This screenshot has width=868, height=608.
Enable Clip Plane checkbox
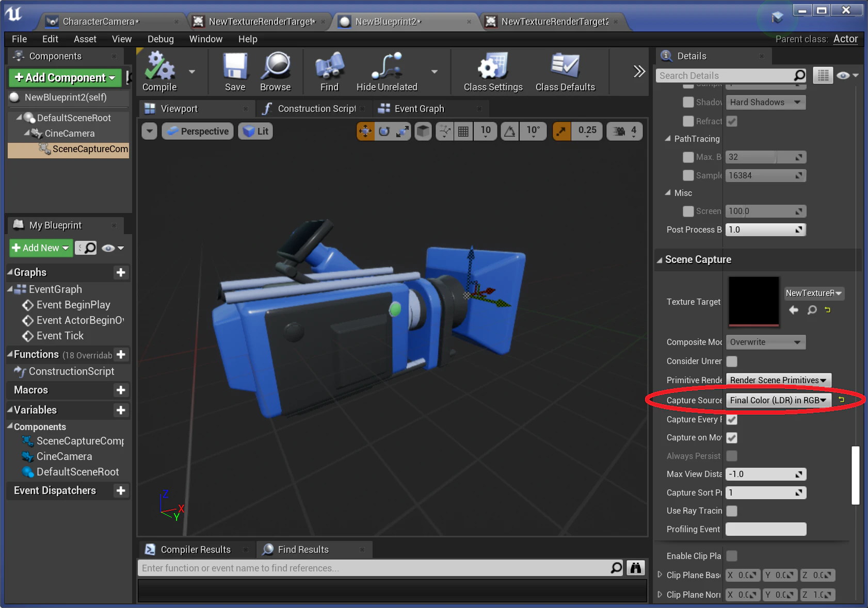(732, 555)
